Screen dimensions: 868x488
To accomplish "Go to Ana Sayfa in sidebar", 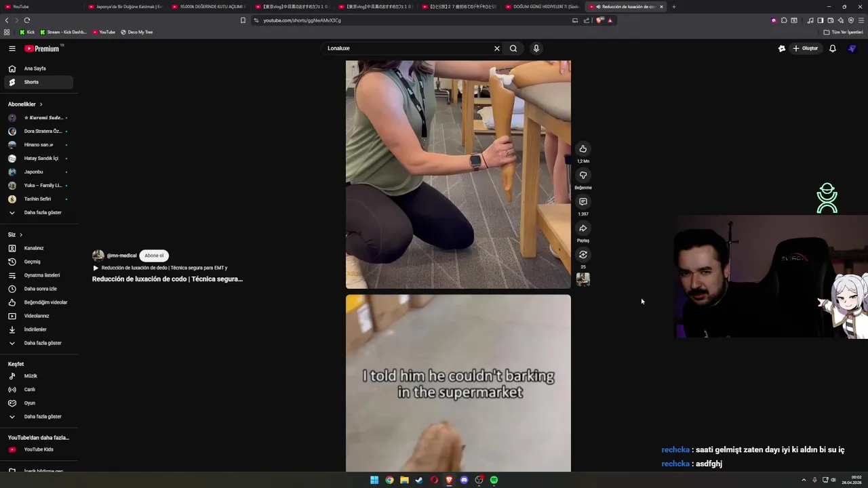I will click(x=38, y=68).
